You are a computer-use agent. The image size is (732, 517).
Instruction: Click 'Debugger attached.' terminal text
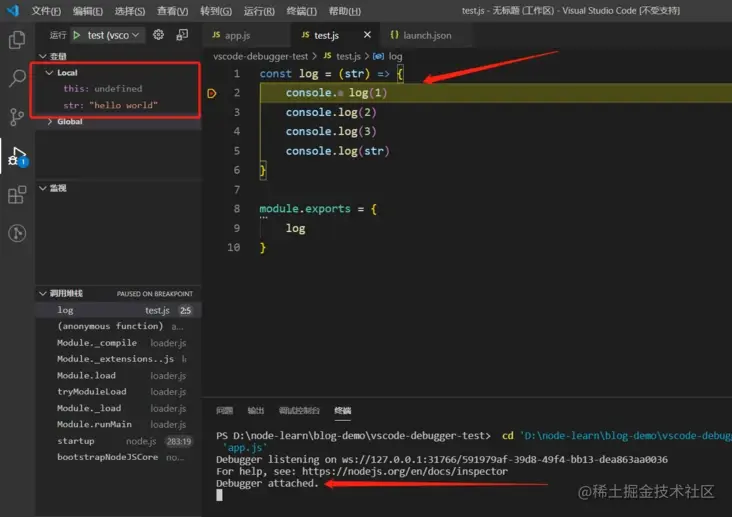pos(267,483)
